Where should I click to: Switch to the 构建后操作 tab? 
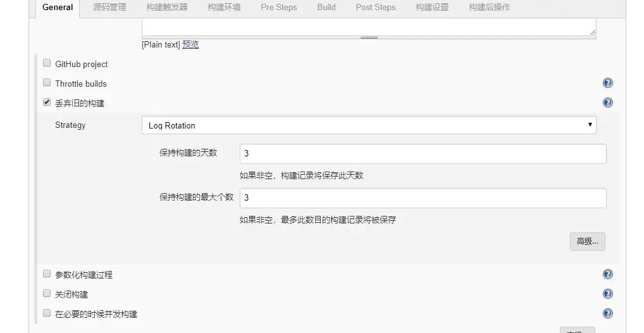coord(489,8)
